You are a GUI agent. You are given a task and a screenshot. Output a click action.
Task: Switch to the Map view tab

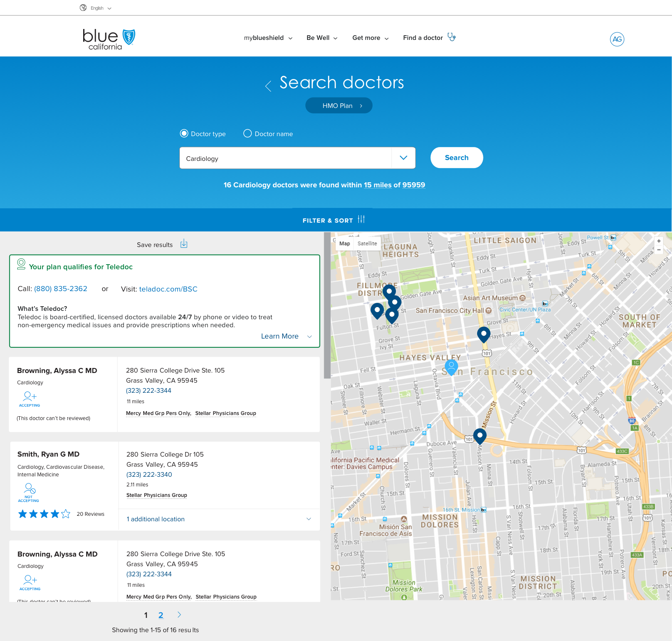coord(344,244)
